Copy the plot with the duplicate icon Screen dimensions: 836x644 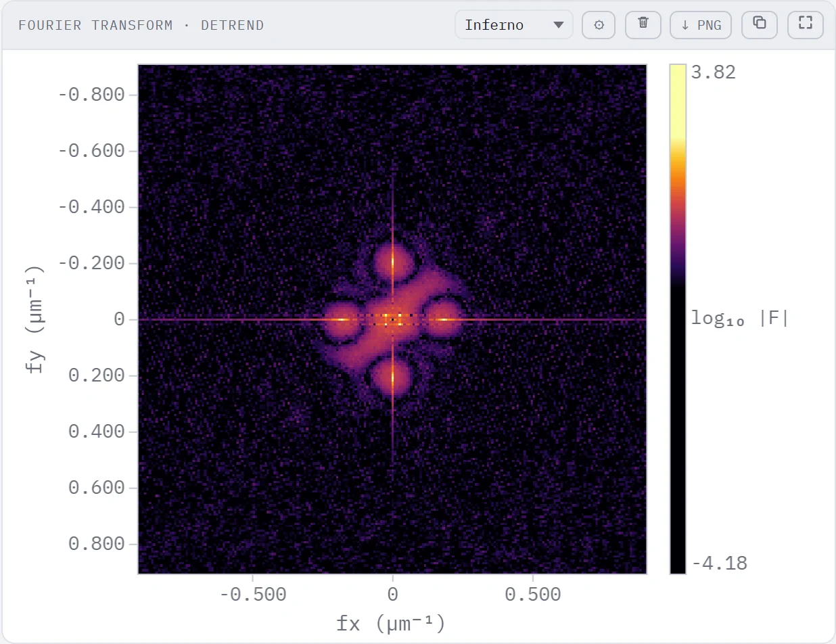click(x=760, y=25)
